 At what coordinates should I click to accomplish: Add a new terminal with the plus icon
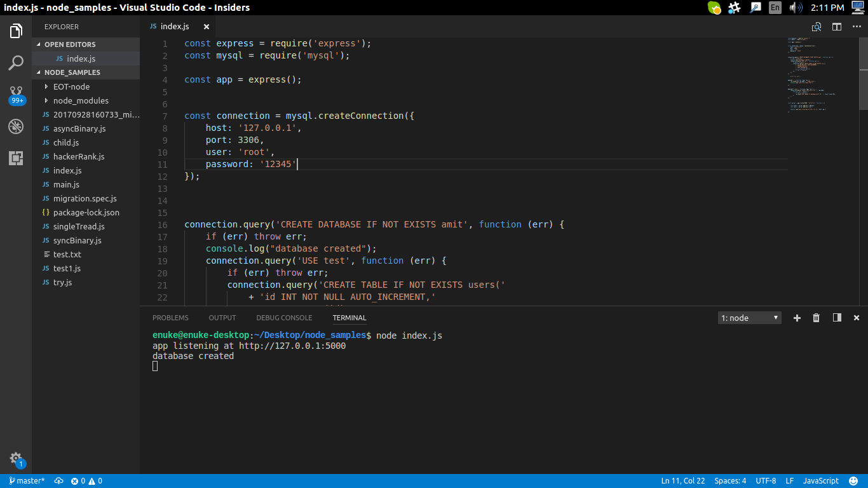797,318
